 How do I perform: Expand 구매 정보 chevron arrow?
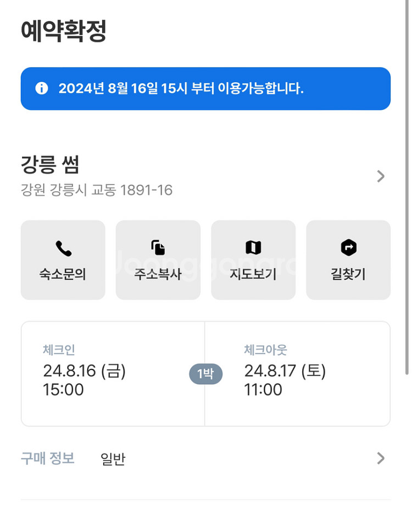pos(381,458)
